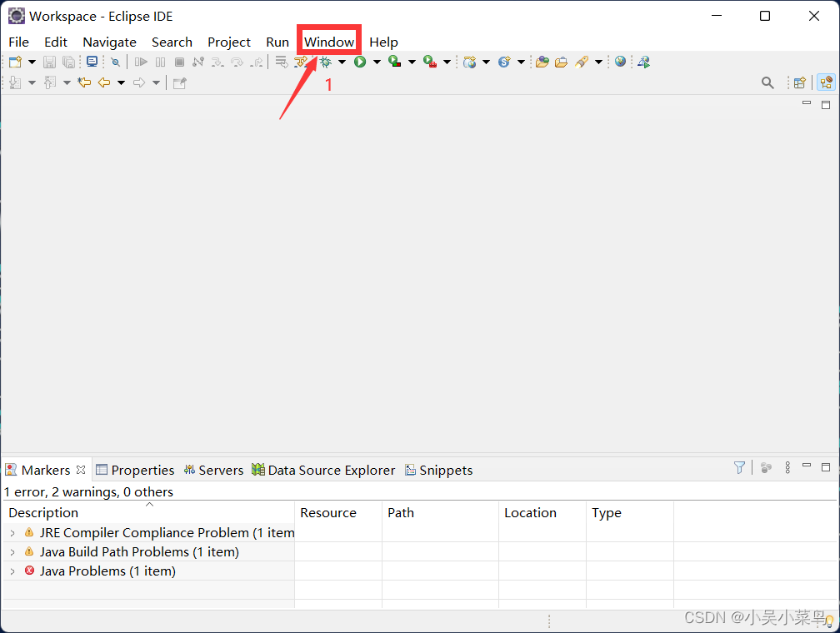Viewport: 840px width, 633px height.
Task: Click the Next Annotation icon
Action: coord(16,82)
